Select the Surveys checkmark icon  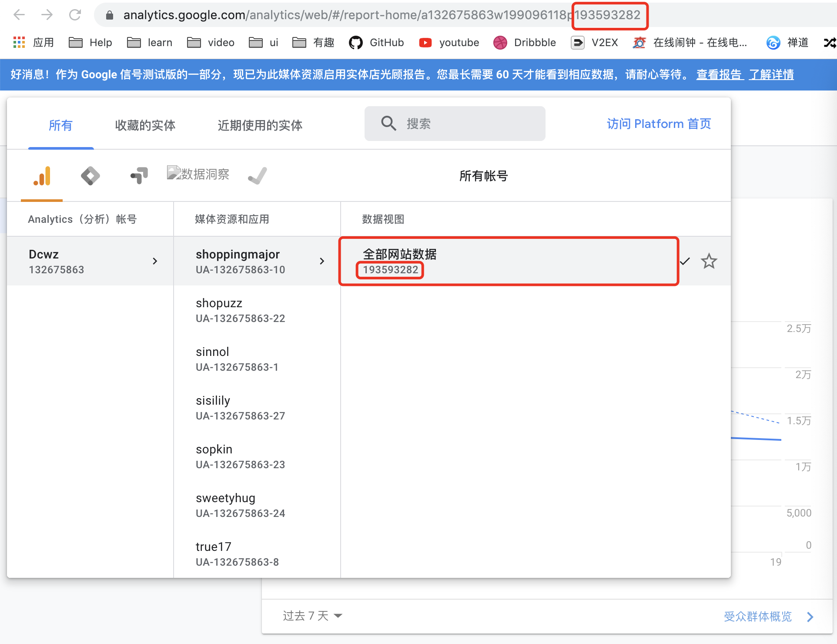click(x=257, y=176)
